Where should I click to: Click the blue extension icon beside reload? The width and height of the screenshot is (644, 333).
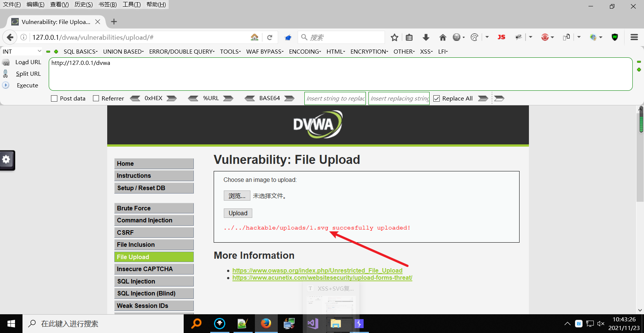(x=288, y=37)
